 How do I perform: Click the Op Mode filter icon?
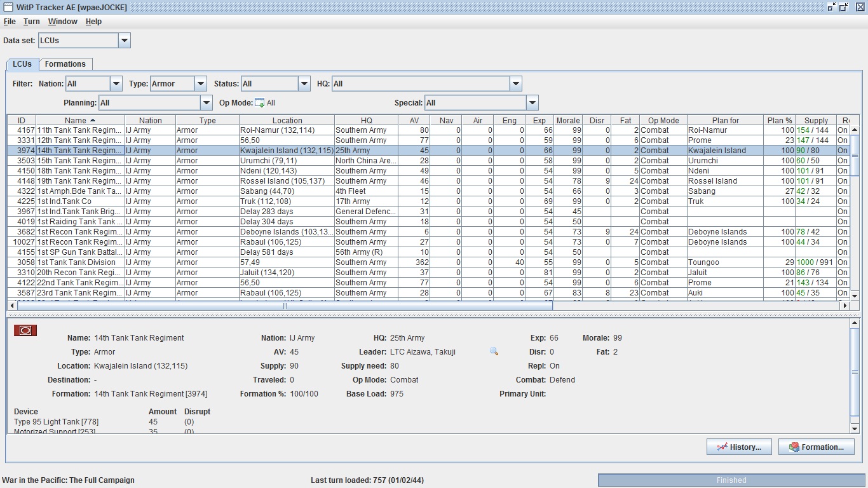coord(259,103)
